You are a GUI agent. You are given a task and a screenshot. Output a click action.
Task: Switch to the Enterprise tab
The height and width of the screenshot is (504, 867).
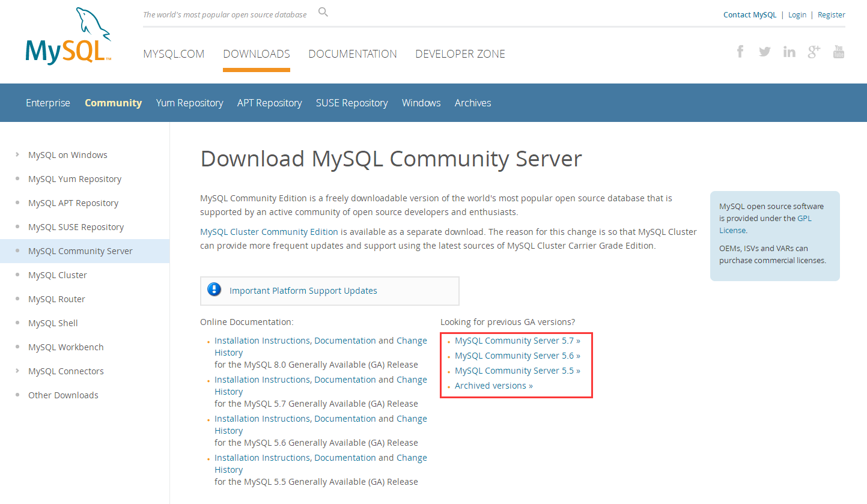(x=48, y=103)
